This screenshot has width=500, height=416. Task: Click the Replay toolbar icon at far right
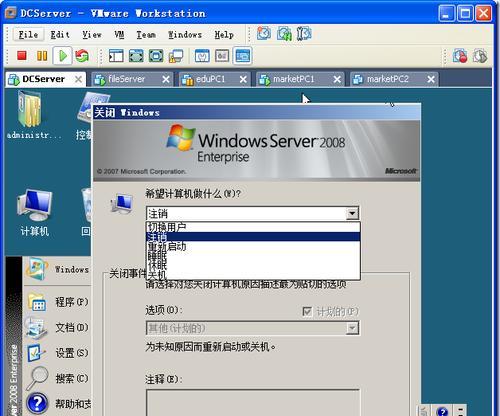coord(480,56)
